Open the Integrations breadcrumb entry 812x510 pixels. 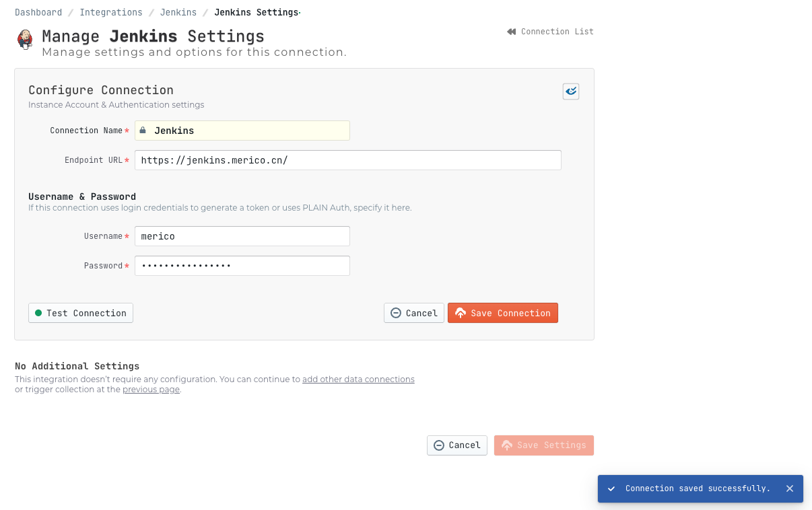(111, 12)
